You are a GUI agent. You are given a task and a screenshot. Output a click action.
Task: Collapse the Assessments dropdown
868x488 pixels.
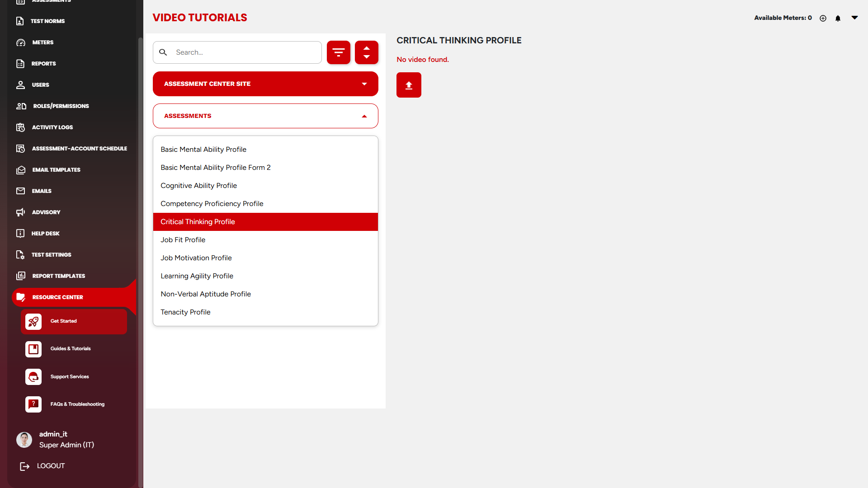coord(265,116)
